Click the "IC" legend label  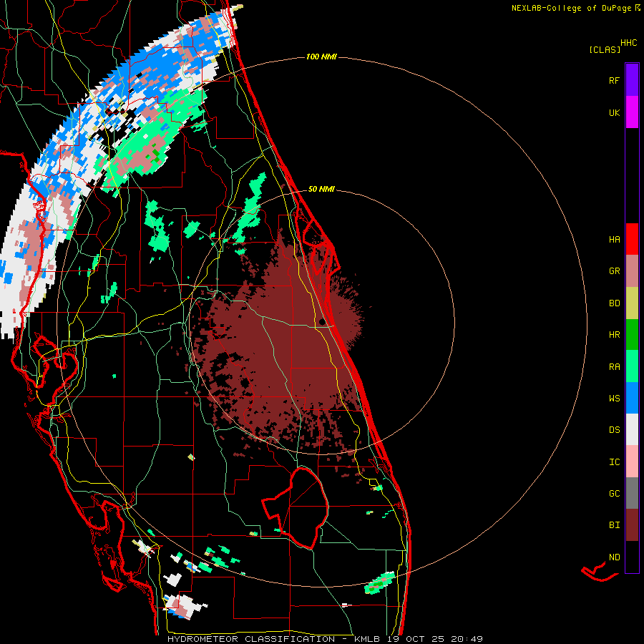click(614, 462)
